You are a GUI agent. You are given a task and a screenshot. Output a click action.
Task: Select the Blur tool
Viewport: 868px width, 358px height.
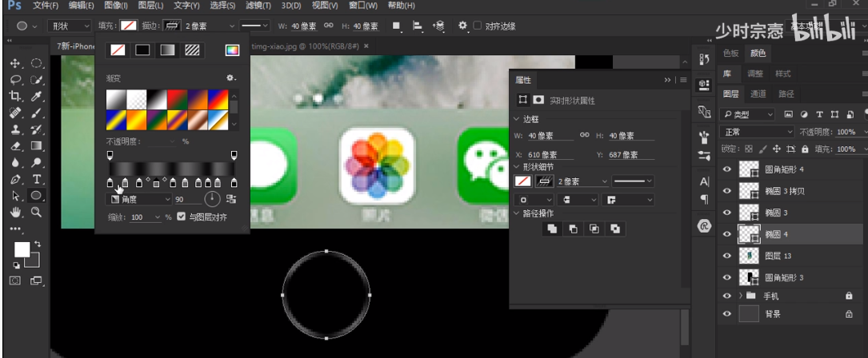click(x=15, y=163)
